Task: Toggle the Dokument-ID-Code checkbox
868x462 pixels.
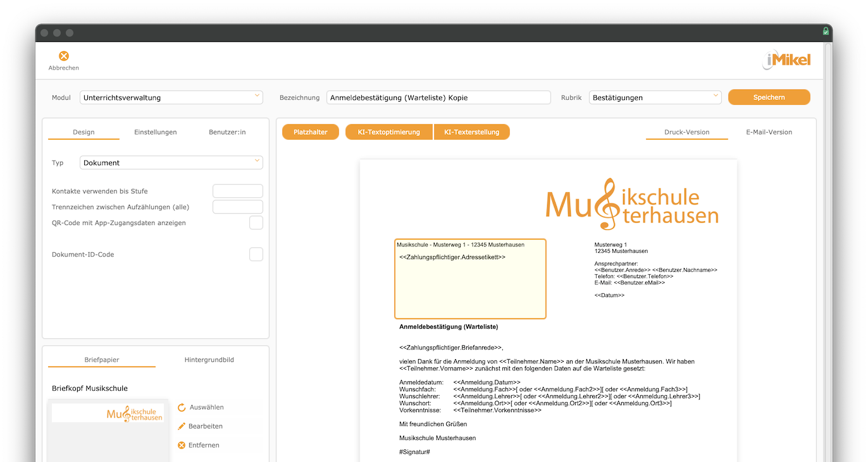Action: click(x=256, y=255)
